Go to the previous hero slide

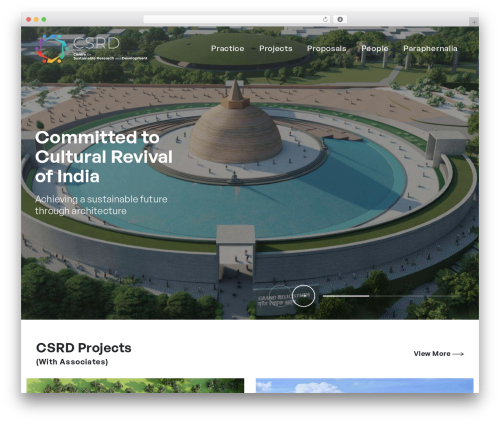click(280, 296)
